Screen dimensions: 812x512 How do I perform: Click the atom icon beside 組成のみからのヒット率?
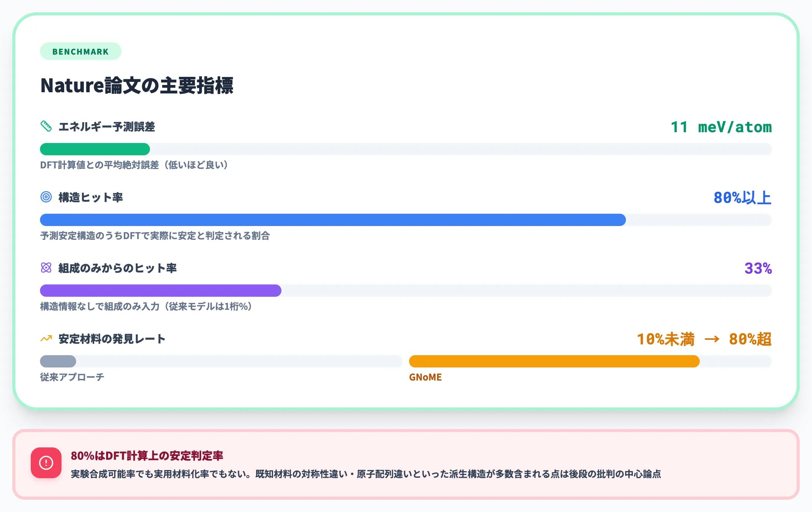tap(46, 268)
